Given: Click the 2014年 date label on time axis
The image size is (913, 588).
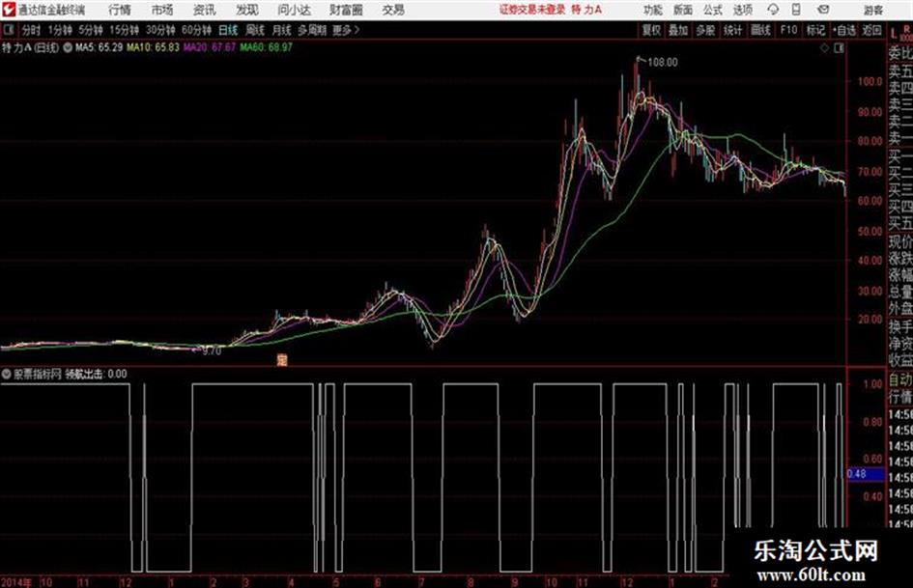Looking at the screenshot, I should tap(16, 582).
